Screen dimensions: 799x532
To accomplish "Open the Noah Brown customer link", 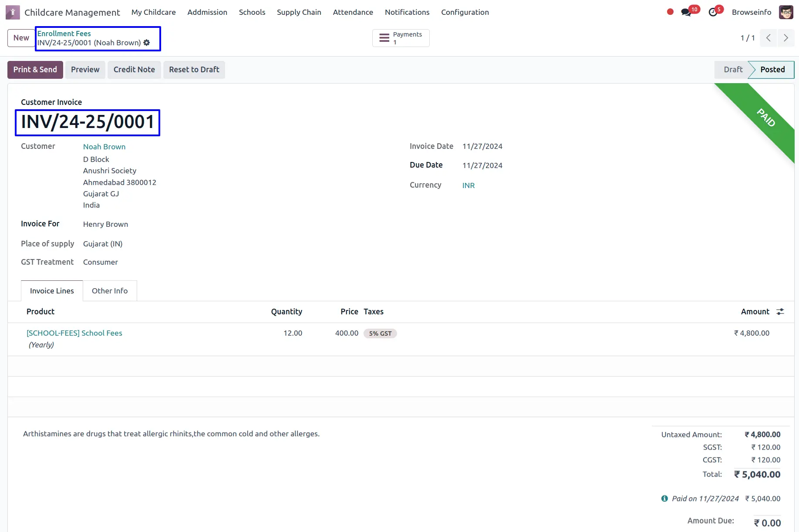I will (104, 147).
